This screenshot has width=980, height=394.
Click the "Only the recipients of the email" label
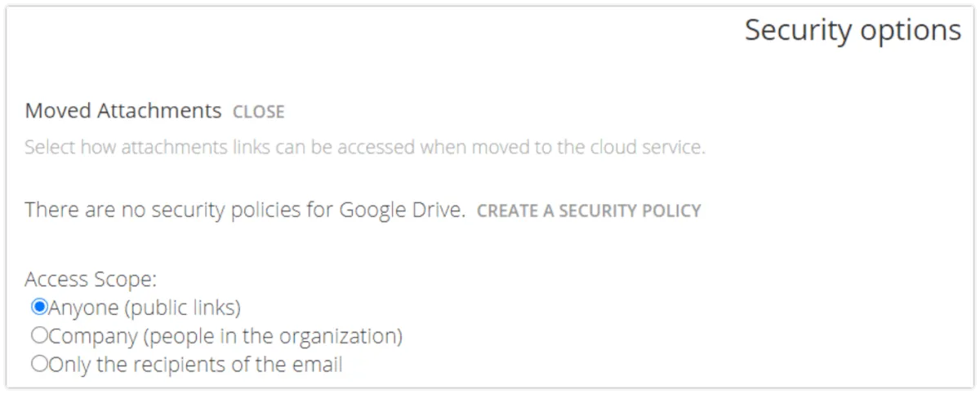pos(195,364)
